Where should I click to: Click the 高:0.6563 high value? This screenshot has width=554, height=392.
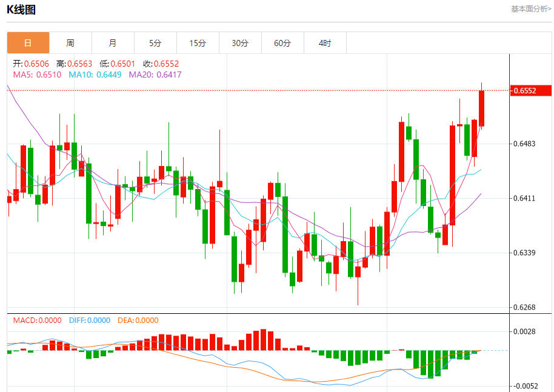(74, 64)
